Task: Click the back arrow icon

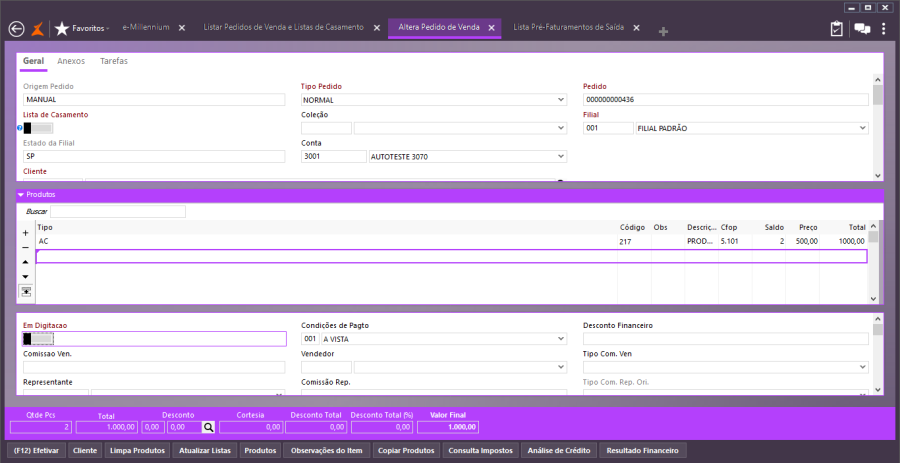Action: click(x=17, y=28)
